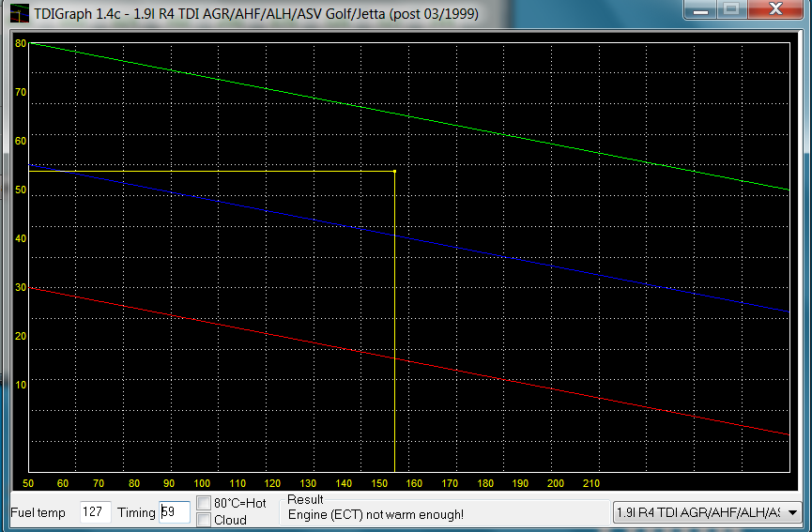Open the engine type dropdown arrow

tap(792, 512)
